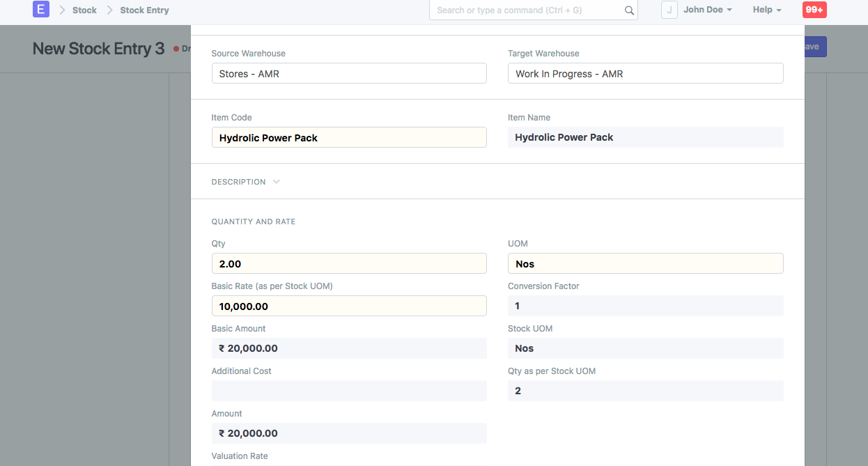Viewport: 868px width, 466px height.
Task: Navigate to the Stock breadcrumb
Action: pos(84,10)
